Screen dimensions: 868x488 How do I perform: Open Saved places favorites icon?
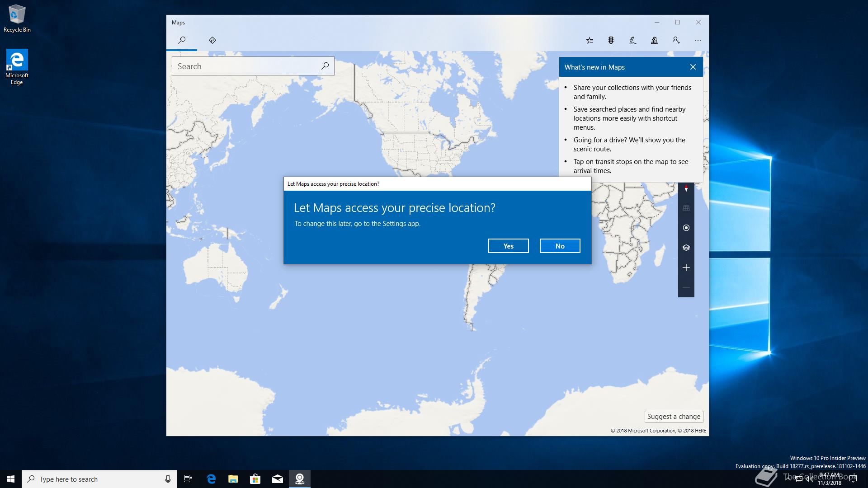click(x=590, y=40)
